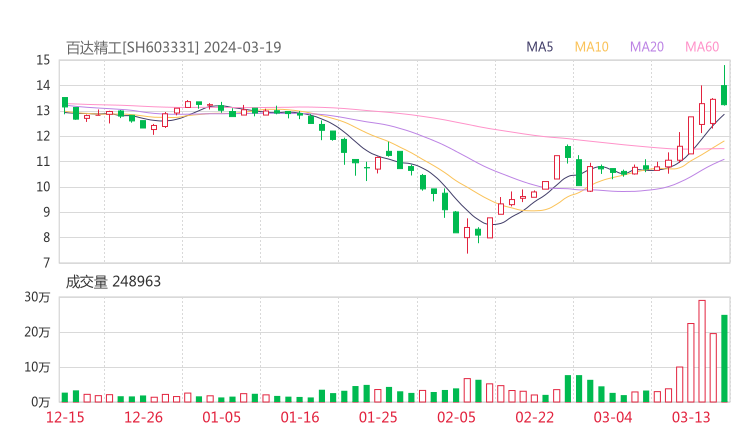The height and width of the screenshot is (440, 740).
Task: Click the 03-13 date axis label
Action: [691, 417]
